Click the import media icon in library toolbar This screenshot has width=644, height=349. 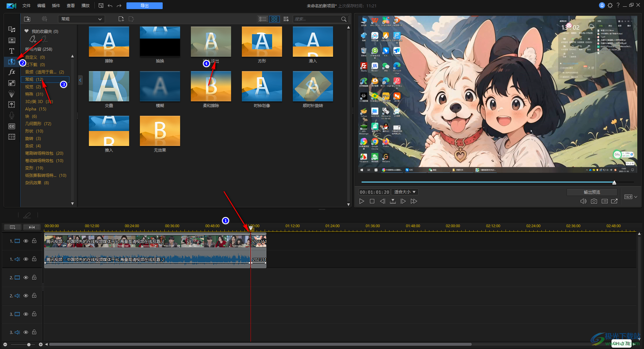click(27, 19)
